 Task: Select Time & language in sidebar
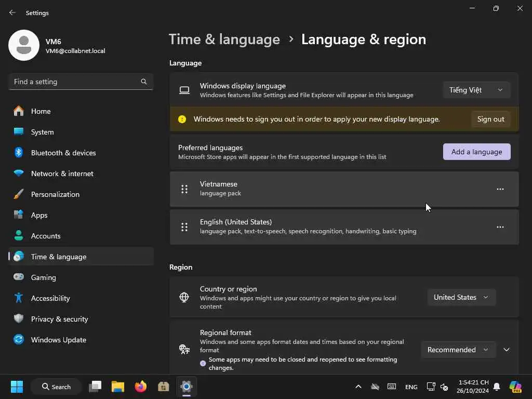81,257
